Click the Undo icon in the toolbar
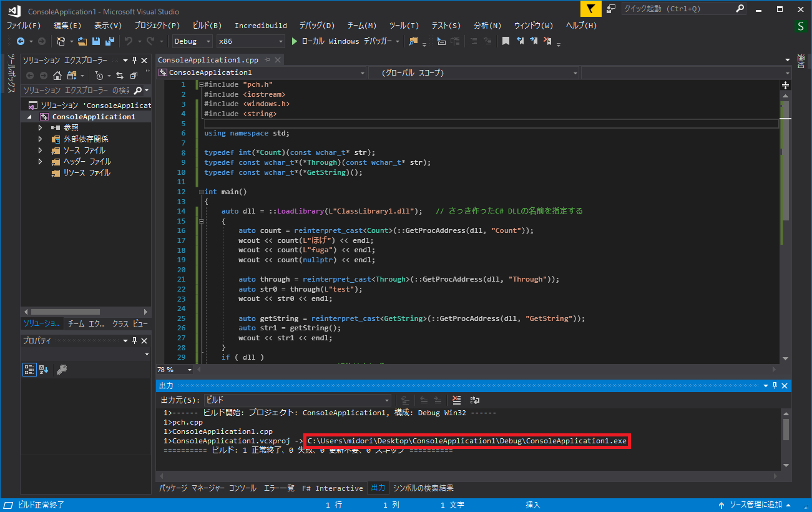 pos(127,41)
